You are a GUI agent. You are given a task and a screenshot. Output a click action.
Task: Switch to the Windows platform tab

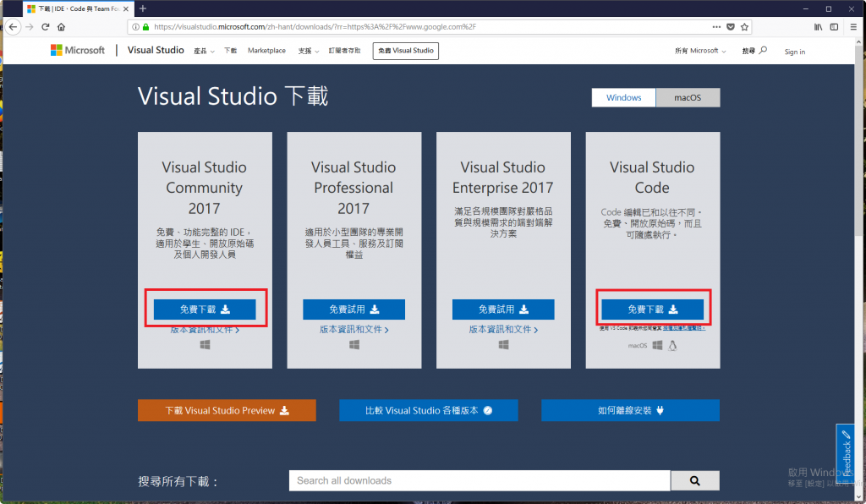coord(623,98)
